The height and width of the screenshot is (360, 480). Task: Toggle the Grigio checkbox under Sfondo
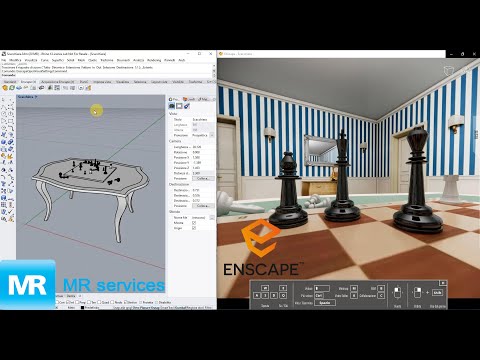[x=194, y=228]
